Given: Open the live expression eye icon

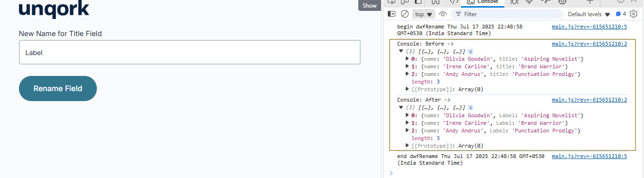Looking at the screenshot, I should click(443, 14).
